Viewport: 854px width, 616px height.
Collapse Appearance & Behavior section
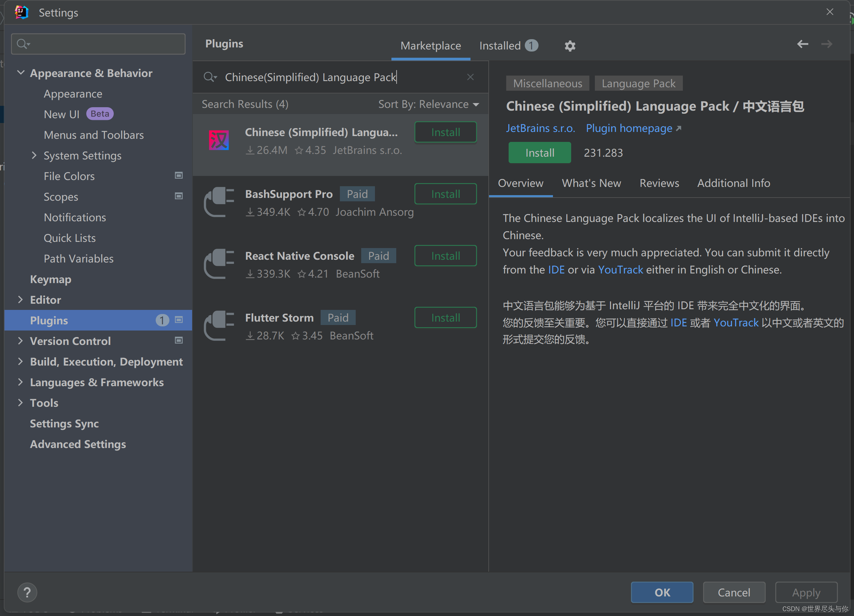click(x=21, y=72)
